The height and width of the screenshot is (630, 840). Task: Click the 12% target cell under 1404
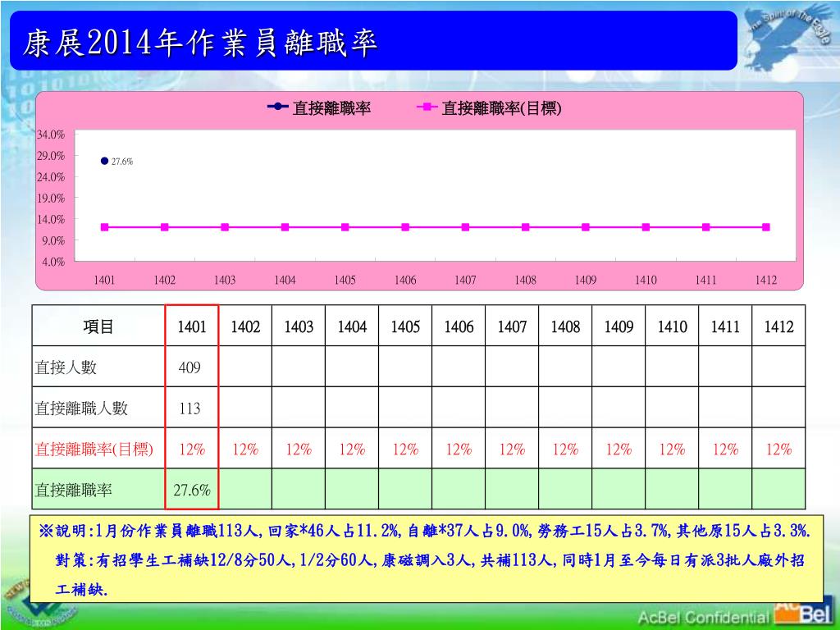352,449
